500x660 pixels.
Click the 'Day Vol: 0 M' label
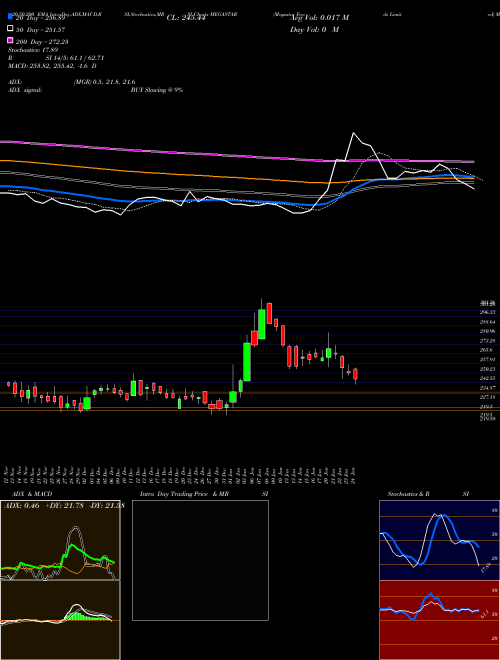(x=314, y=29)
